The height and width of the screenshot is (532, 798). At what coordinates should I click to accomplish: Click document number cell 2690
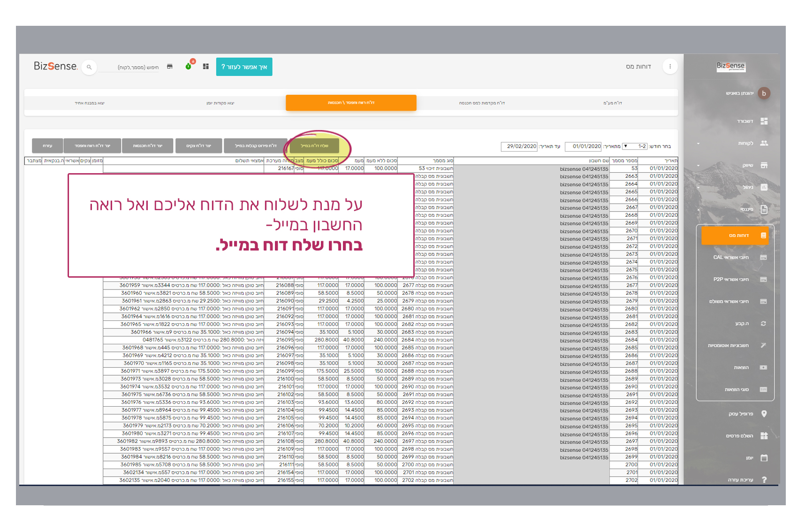(x=624, y=387)
